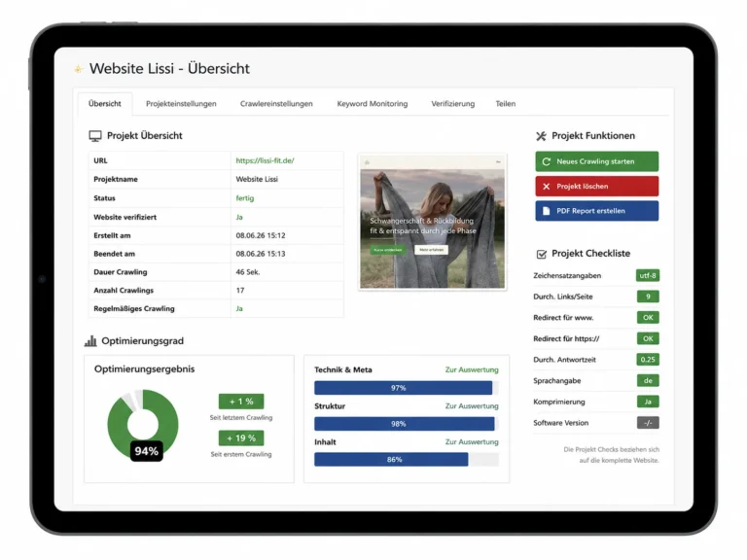The image size is (747, 560).
Task: Click the utf-8 badge for Zeichensatzangaben
Action: click(x=648, y=276)
